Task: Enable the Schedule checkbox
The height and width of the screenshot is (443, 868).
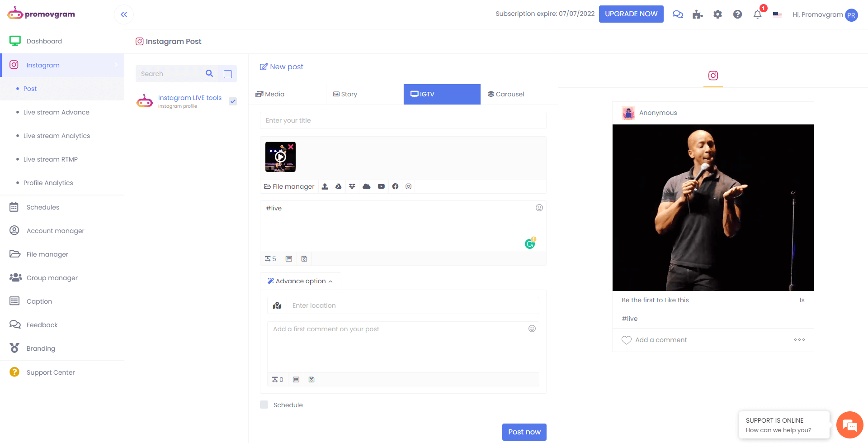Action: pos(264,405)
